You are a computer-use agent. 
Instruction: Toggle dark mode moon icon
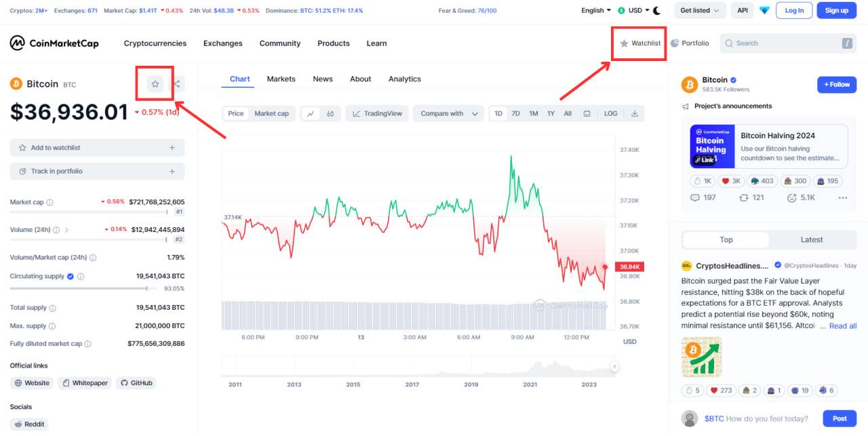point(656,10)
